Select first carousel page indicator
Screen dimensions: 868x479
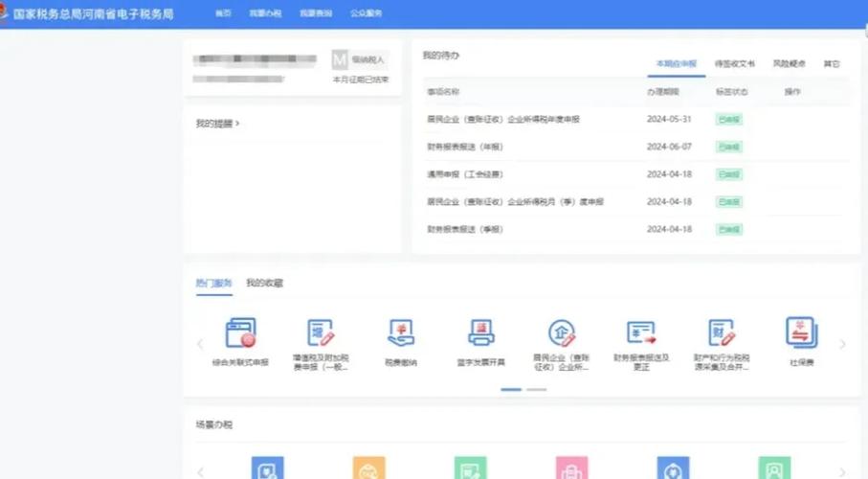click(511, 390)
